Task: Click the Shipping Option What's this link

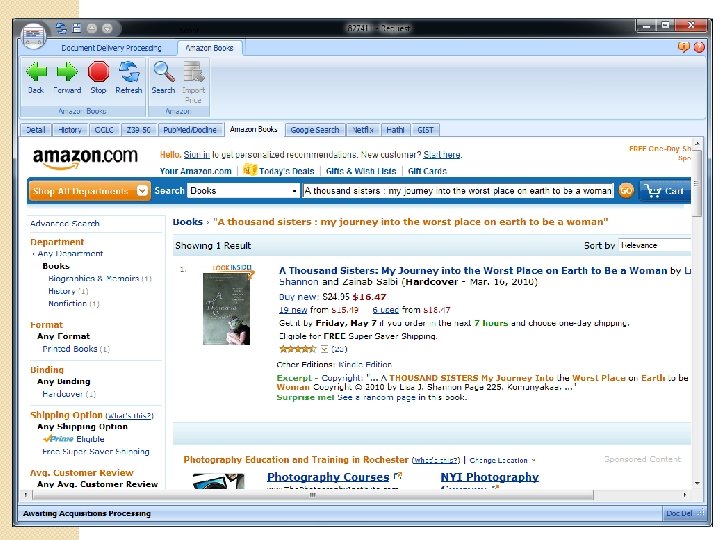Action: pos(129,416)
